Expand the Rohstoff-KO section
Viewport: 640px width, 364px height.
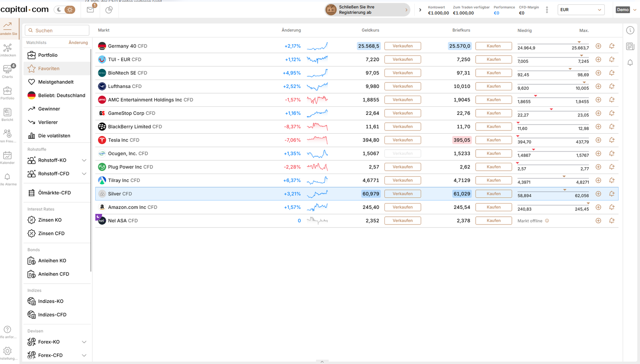pyautogui.click(x=84, y=160)
